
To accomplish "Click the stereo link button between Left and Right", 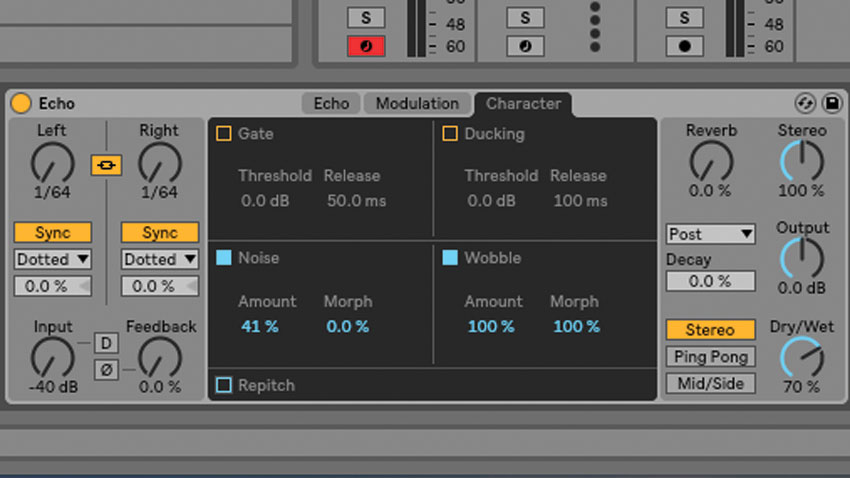I will click(106, 165).
